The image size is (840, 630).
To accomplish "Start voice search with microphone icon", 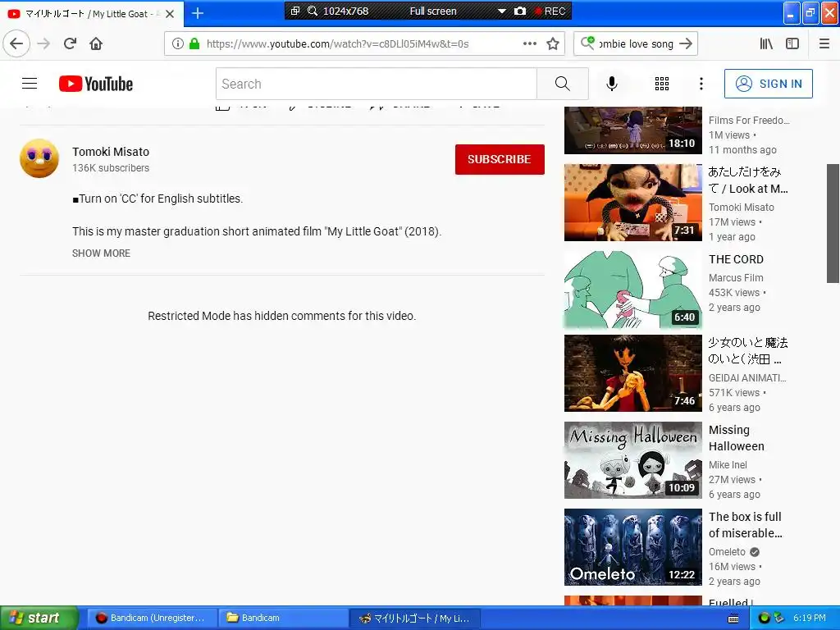I will (x=612, y=84).
